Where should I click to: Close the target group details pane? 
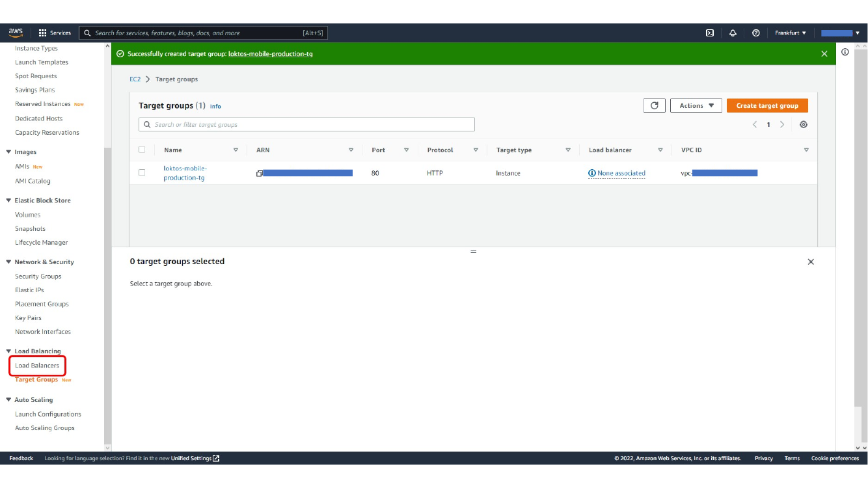(811, 262)
